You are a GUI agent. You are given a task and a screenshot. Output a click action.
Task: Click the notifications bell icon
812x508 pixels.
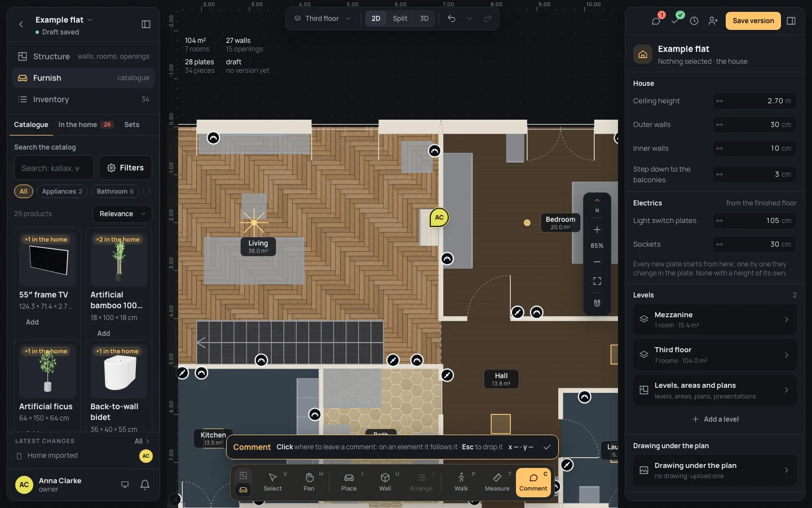pyautogui.click(x=145, y=484)
